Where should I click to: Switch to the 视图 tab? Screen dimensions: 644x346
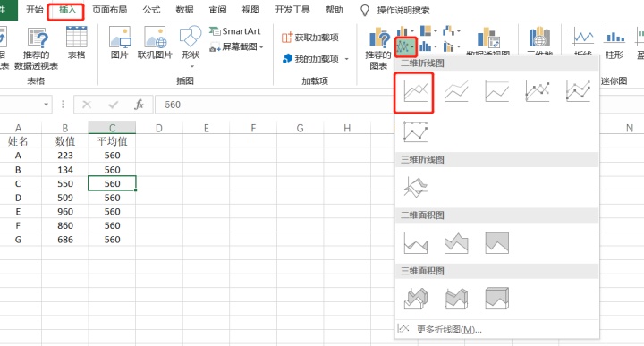tap(250, 10)
